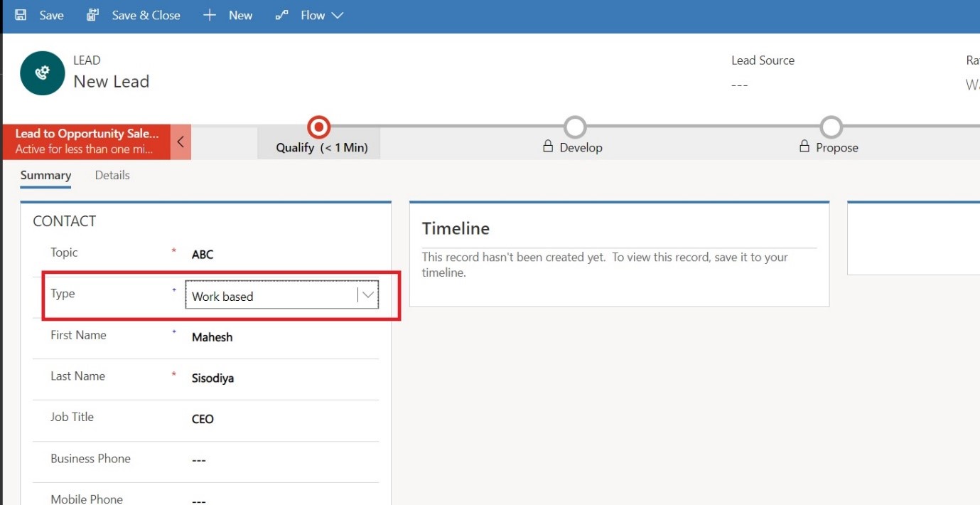This screenshot has width=980, height=505.
Task: Click the Mobile Phone label
Action: tap(87, 499)
